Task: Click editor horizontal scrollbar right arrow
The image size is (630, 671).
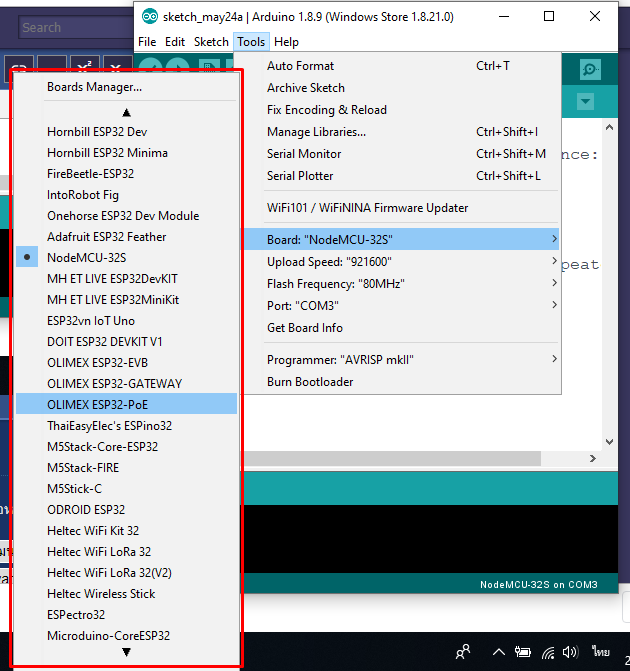Action: [x=593, y=458]
